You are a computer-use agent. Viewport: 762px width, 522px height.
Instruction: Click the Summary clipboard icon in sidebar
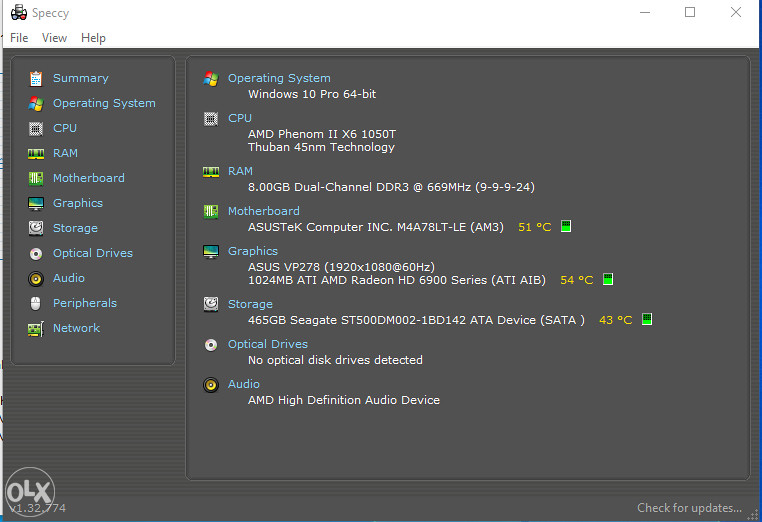coord(35,78)
